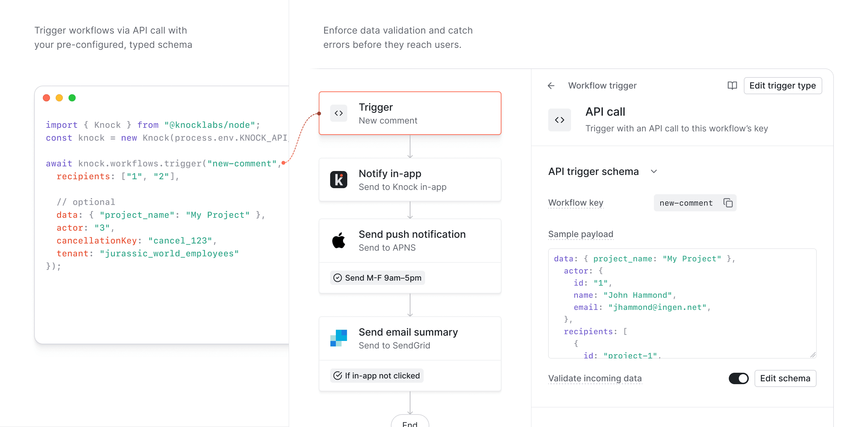Select the Send email summary step
This screenshot has width=868, height=427.
410,338
